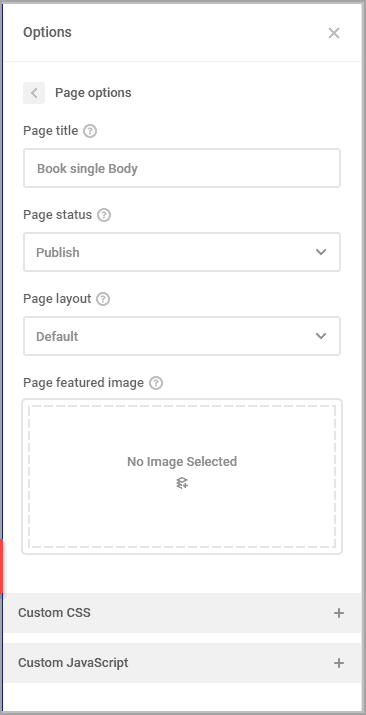366x715 pixels.
Task: Open help icon next to Page title
Action: [x=90, y=131]
